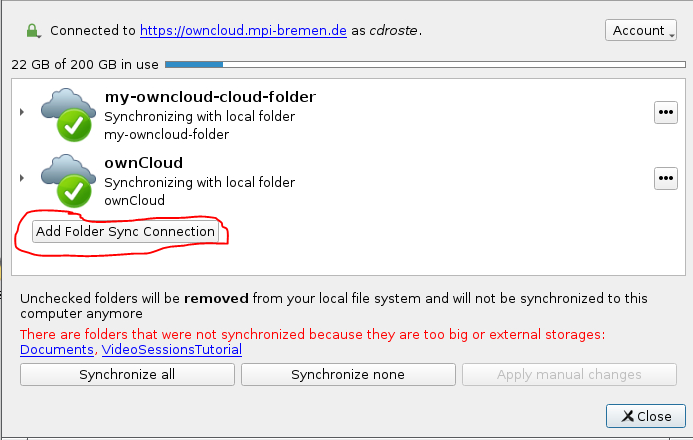Click the ownCloud folder cloud sync icon
The image size is (693, 440).
tap(69, 181)
